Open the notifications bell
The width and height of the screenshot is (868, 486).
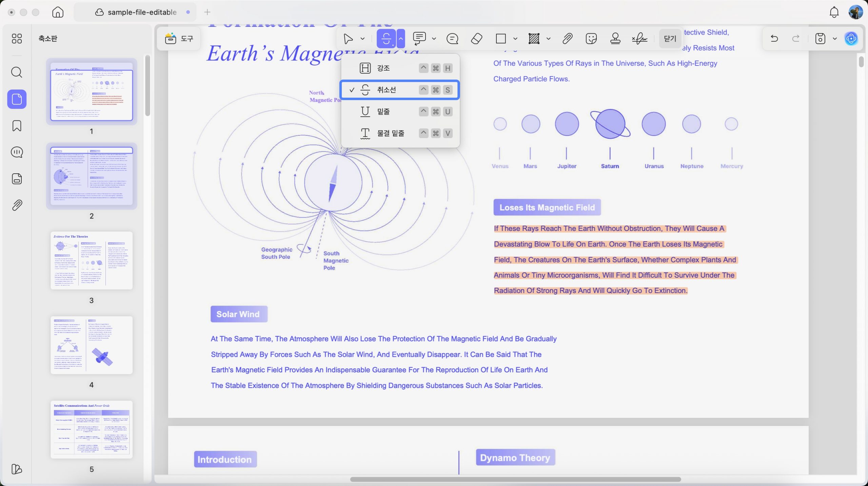click(x=834, y=12)
